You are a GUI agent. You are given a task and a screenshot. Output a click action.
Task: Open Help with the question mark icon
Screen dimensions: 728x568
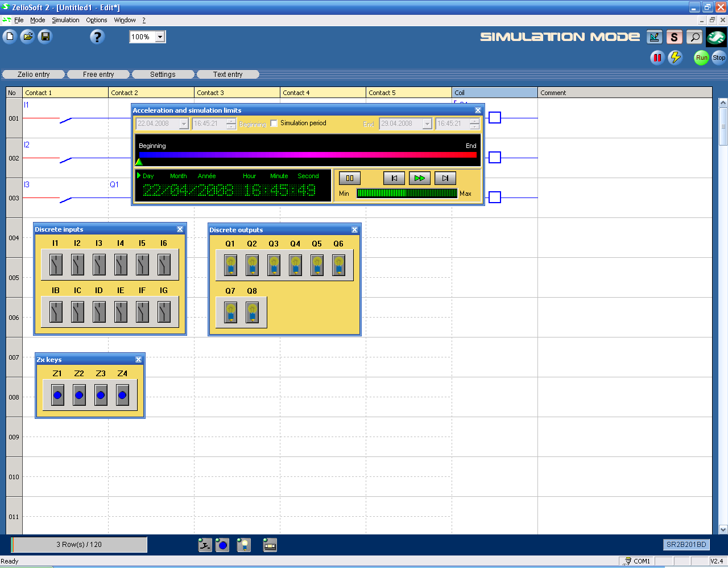pos(97,37)
